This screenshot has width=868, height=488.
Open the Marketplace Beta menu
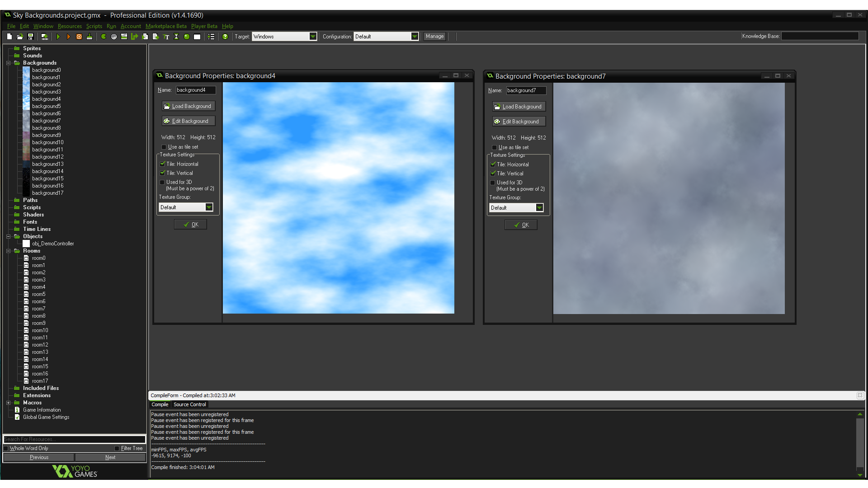166,26
